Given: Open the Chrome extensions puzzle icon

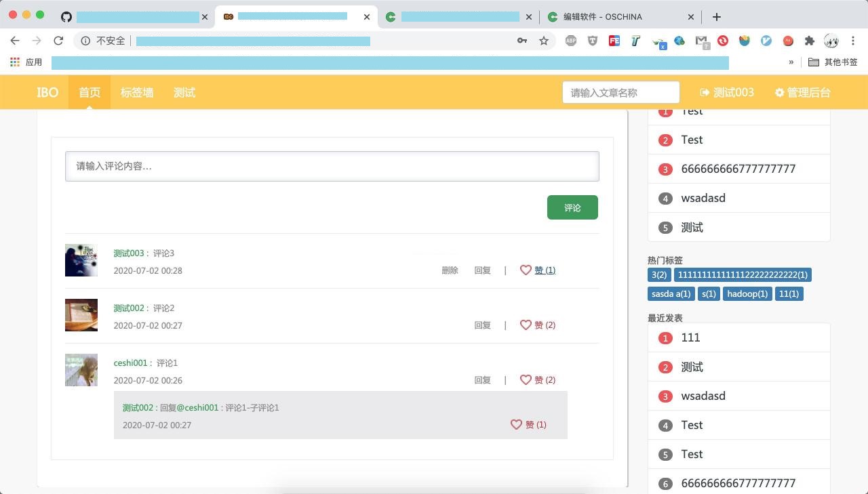Looking at the screenshot, I should click(x=809, y=41).
